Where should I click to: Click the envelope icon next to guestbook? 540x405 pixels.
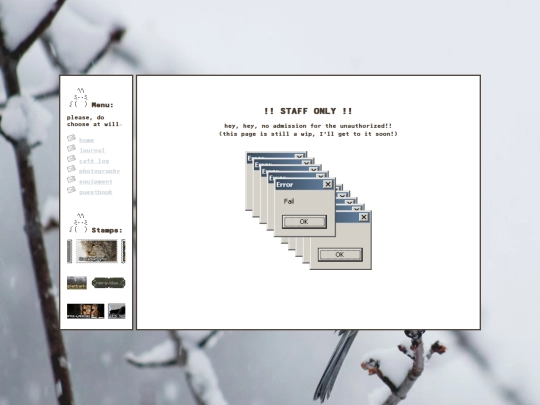pos(71,190)
